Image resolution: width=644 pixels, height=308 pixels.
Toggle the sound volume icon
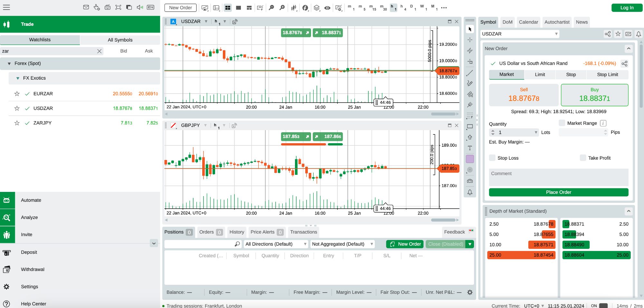click(140, 7)
